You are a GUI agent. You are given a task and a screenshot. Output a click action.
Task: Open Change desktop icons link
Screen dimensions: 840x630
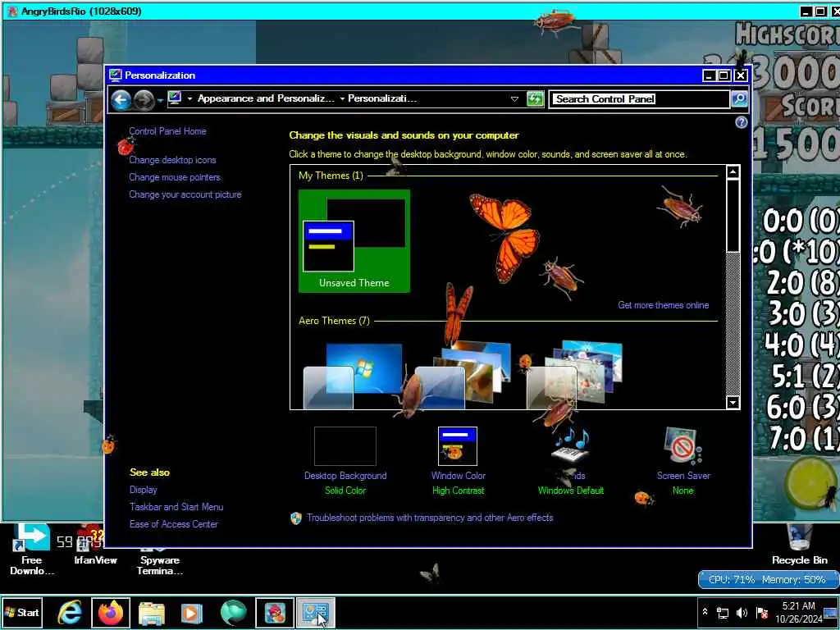(172, 160)
